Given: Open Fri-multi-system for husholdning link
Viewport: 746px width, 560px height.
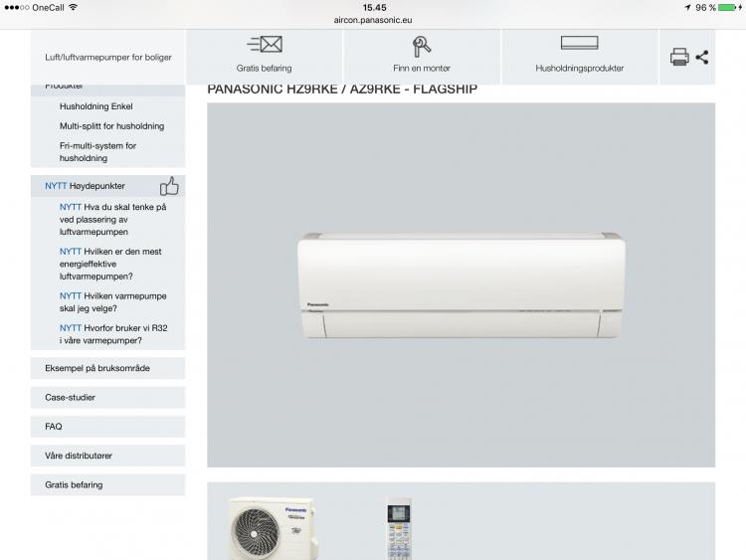Looking at the screenshot, I should 98,152.
